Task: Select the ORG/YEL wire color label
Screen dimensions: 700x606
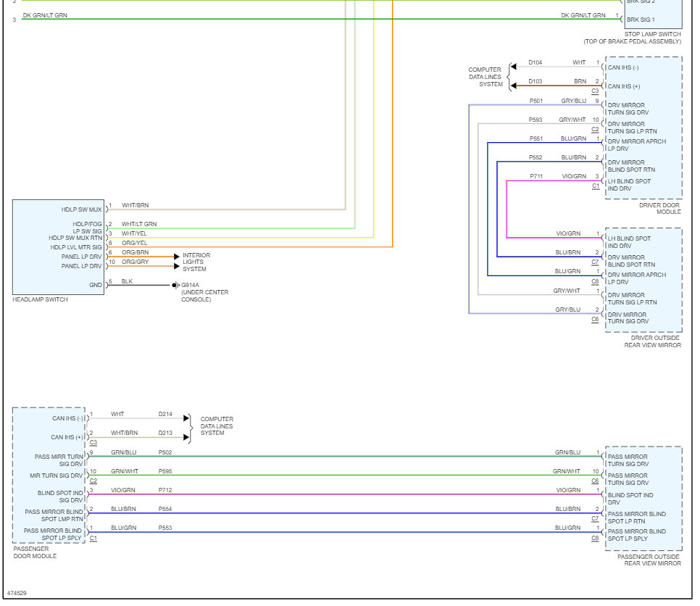Action: (134, 243)
